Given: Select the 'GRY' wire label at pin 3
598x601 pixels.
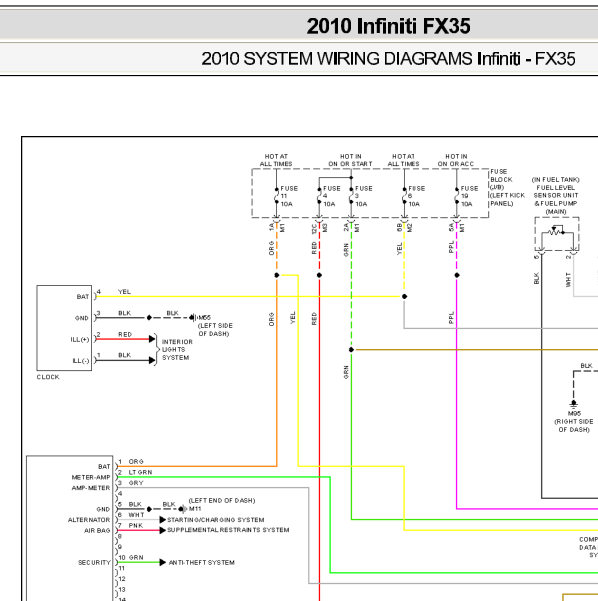Looking at the screenshot, I should tap(136, 483).
